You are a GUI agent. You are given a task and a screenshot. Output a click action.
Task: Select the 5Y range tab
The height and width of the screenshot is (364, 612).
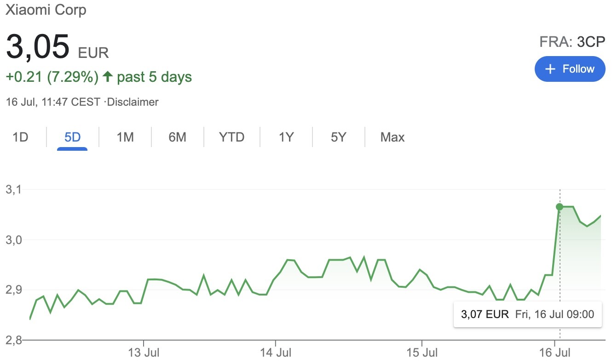(x=338, y=137)
